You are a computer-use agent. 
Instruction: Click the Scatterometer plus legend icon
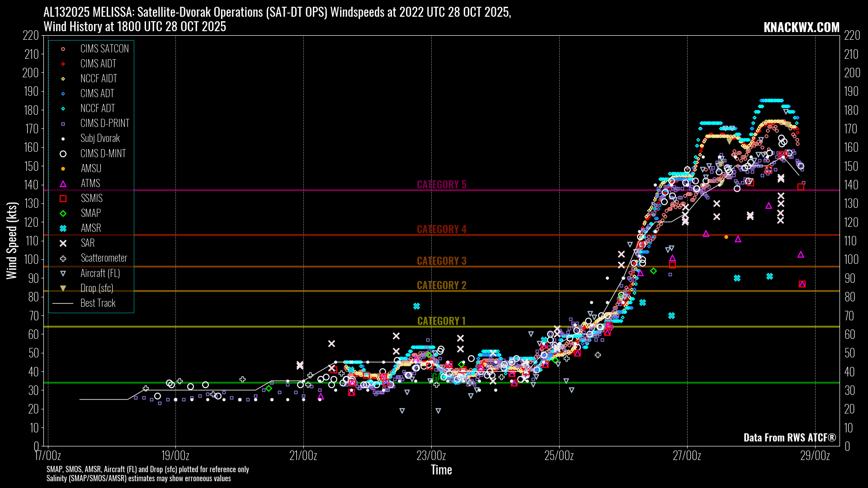(x=63, y=258)
